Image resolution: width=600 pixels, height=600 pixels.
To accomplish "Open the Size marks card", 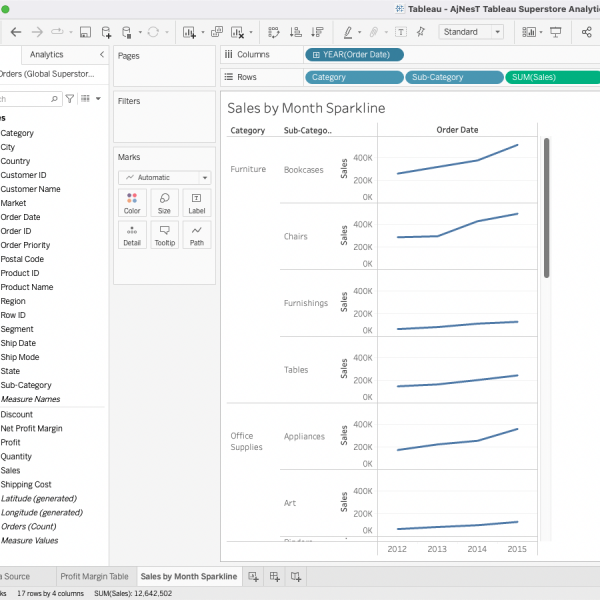I will pyautogui.click(x=164, y=203).
